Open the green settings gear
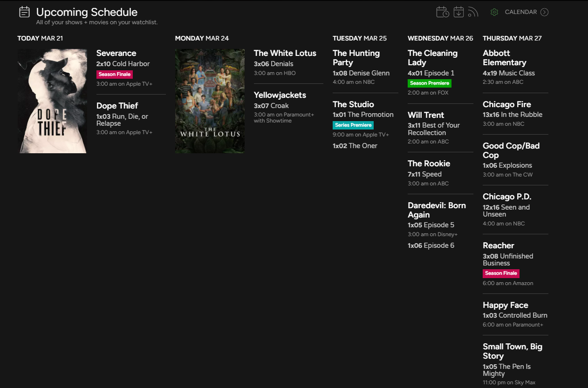The image size is (588, 388). tap(494, 12)
